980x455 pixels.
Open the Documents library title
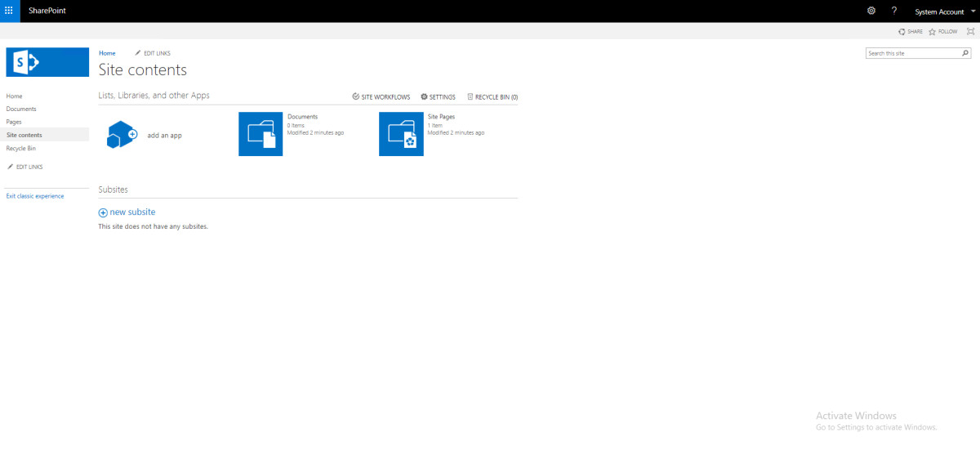point(303,117)
